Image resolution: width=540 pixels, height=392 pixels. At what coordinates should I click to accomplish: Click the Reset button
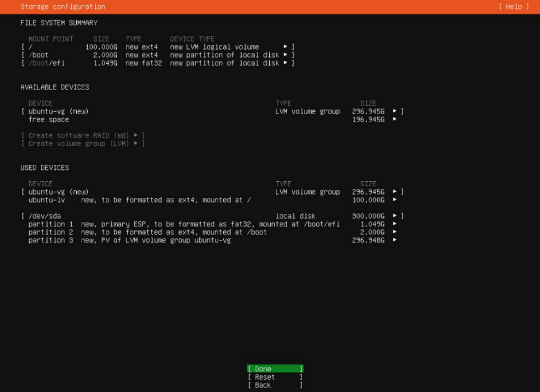pos(275,377)
